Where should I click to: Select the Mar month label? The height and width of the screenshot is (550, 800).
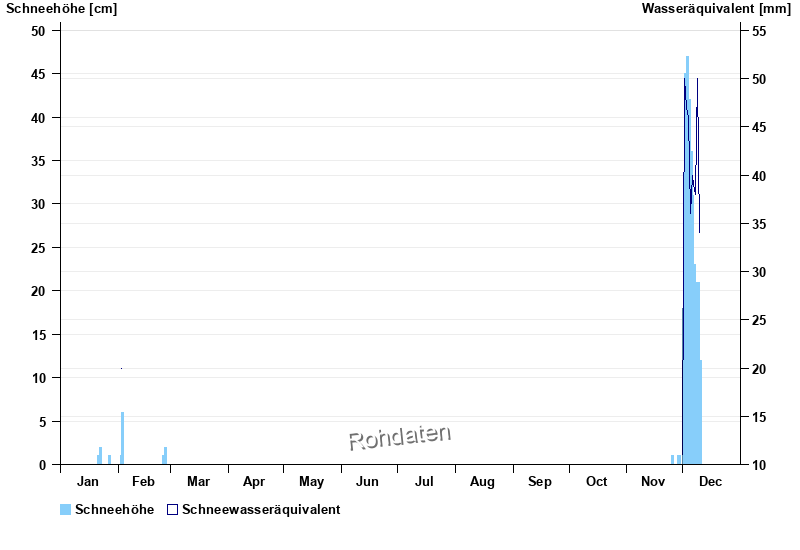[198, 483]
